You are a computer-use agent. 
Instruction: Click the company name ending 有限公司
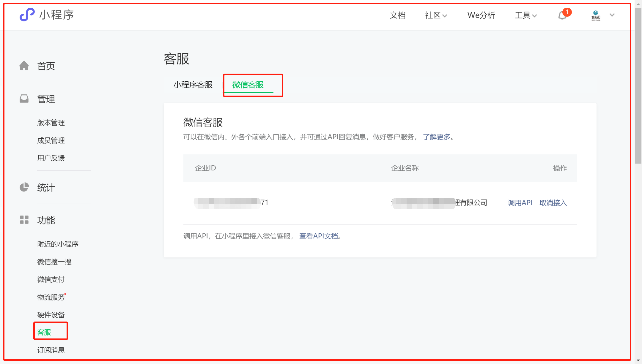(x=439, y=203)
